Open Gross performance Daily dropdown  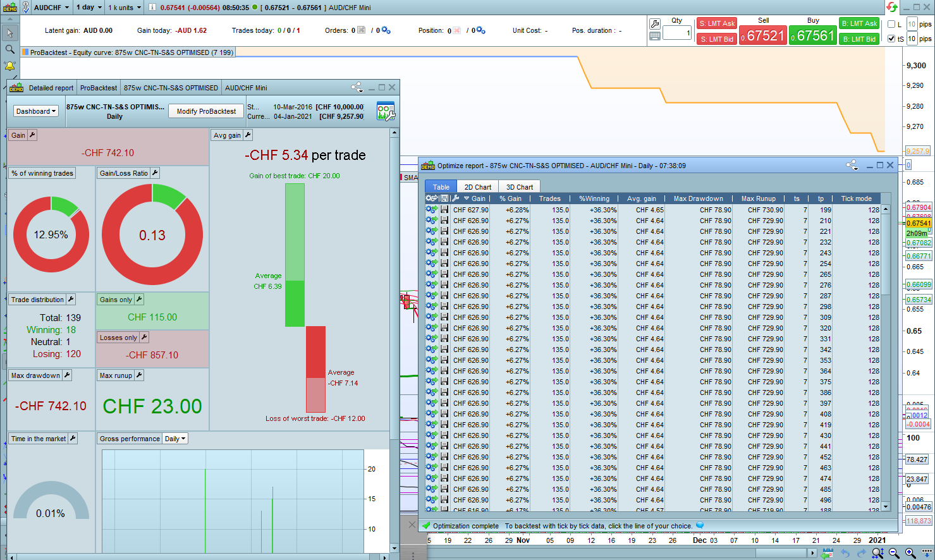[175, 439]
